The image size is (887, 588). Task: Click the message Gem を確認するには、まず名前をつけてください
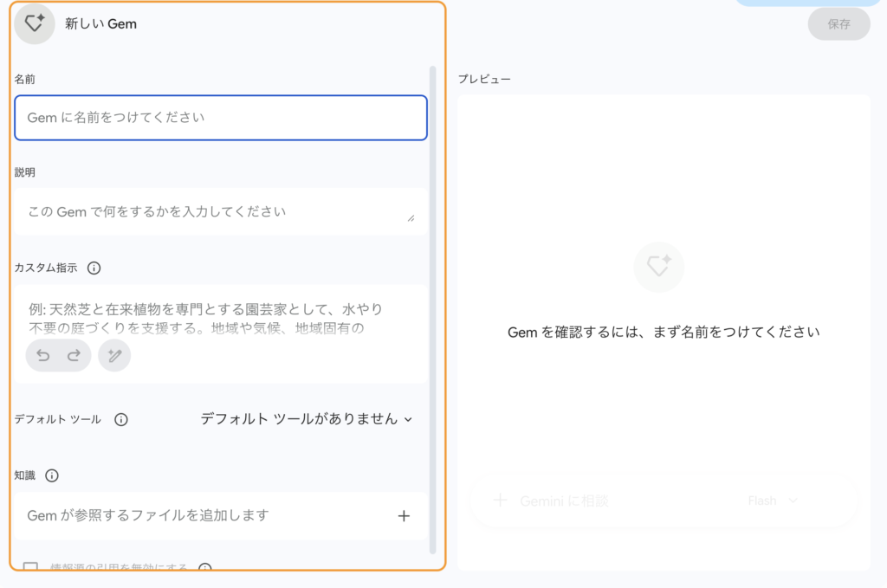pos(664,332)
